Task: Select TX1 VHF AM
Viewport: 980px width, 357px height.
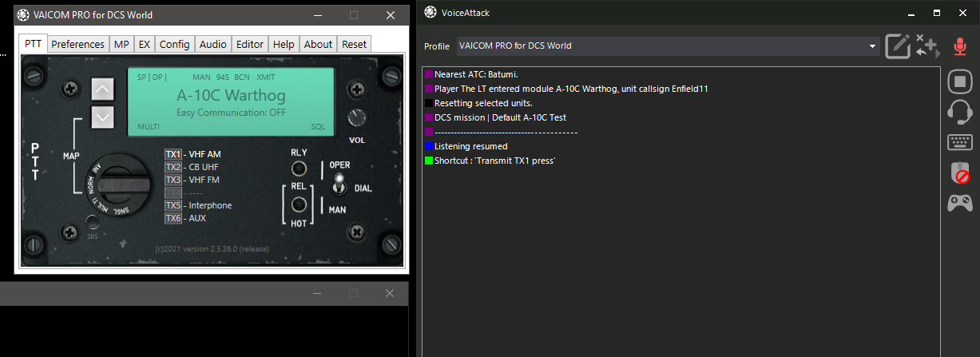Action: pyautogui.click(x=192, y=154)
